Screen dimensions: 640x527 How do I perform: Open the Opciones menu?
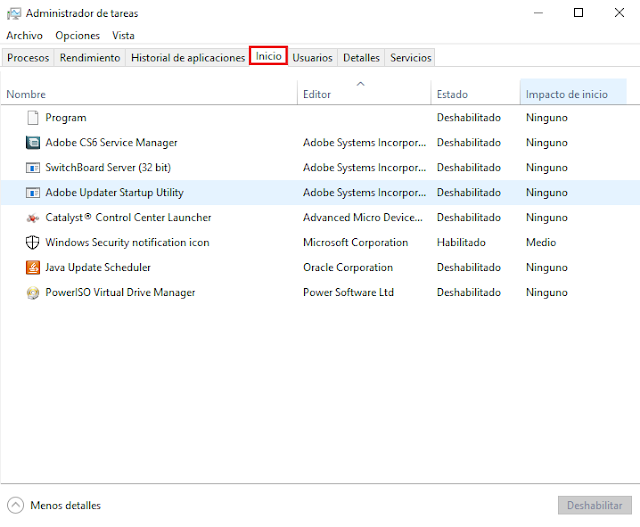tap(78, 36)
